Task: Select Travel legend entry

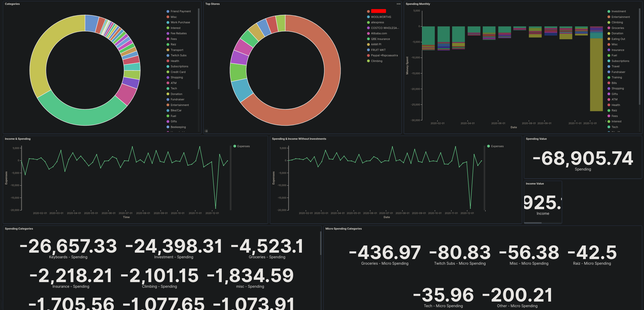Action: click(x=615, y=67)
